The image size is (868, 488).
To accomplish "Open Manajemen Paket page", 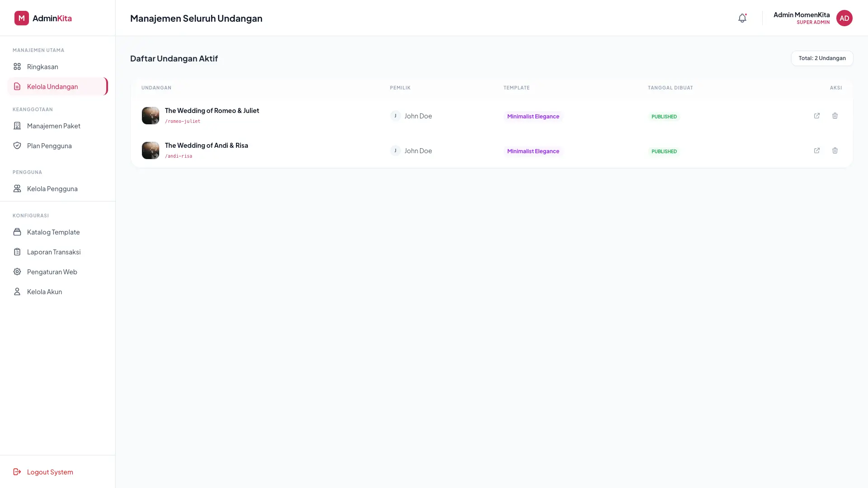I will tap(57, 126).
